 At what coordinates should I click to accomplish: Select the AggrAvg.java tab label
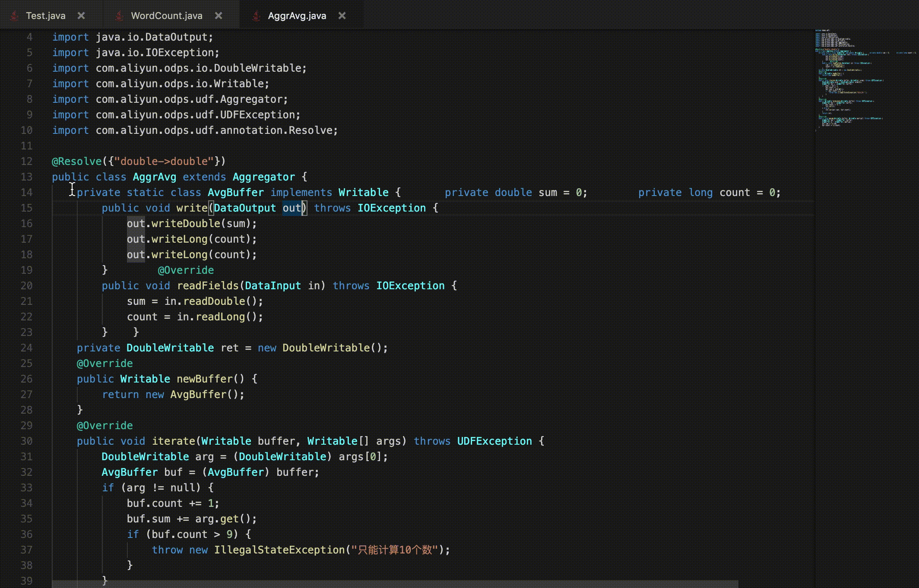(297, 16)
